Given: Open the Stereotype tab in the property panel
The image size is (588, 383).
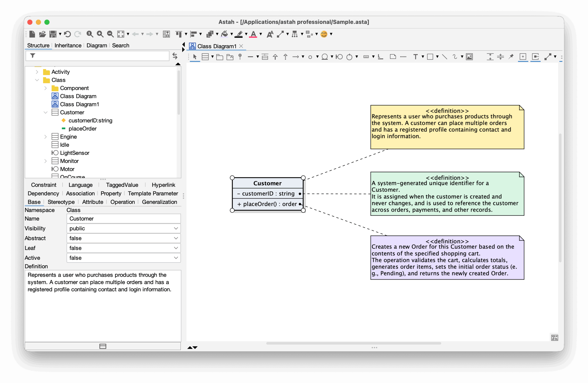Looking at the screenshot, I should [x=61, y=202].
